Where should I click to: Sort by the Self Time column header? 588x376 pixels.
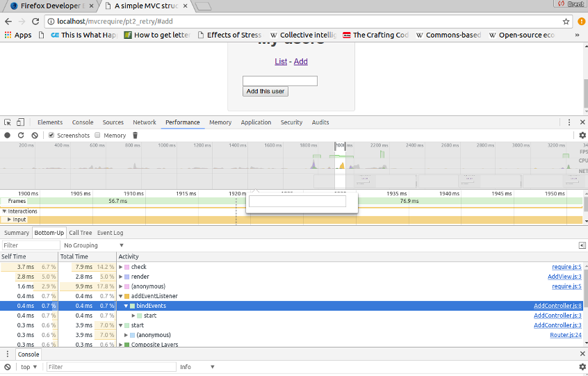[29, 256]
